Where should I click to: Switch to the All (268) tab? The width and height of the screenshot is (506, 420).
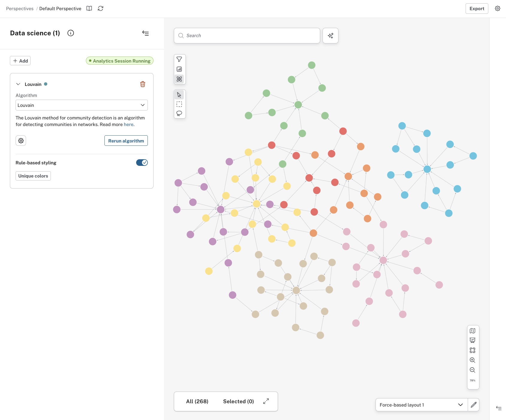tap(197, 401)
